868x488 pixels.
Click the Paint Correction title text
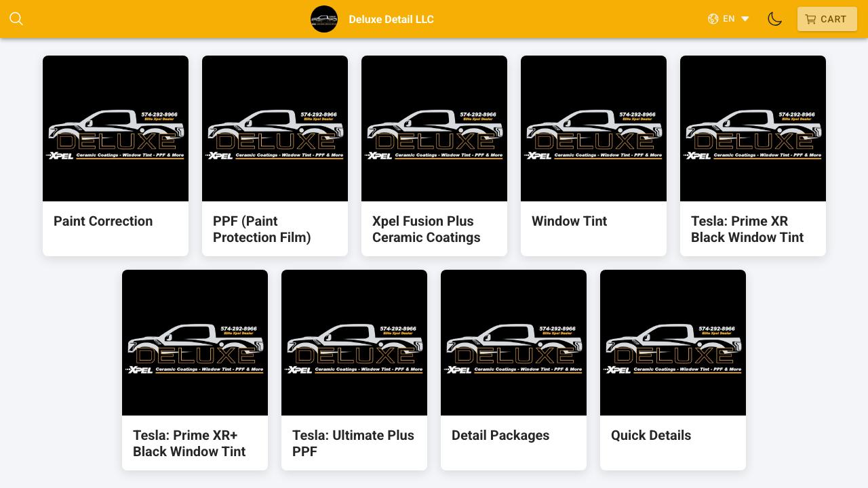103,221
